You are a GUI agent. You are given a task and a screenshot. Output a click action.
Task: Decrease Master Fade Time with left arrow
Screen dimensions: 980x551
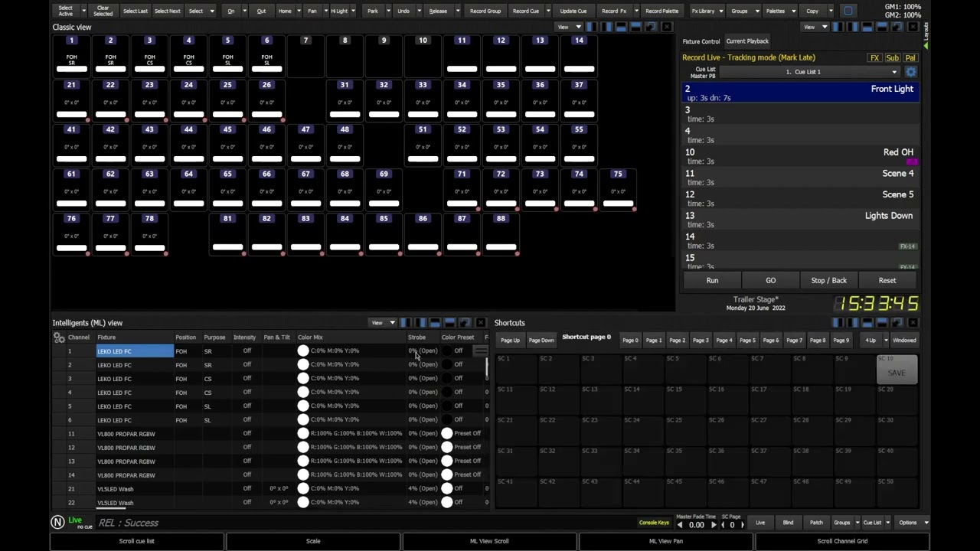680,525
